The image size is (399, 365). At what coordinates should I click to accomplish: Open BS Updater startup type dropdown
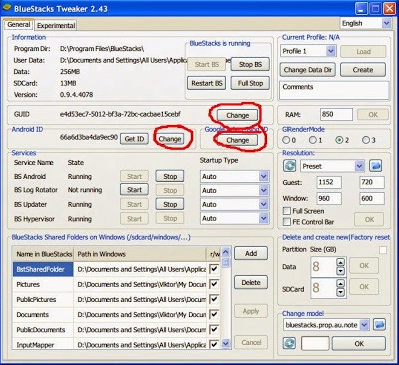tap(264, 204)
